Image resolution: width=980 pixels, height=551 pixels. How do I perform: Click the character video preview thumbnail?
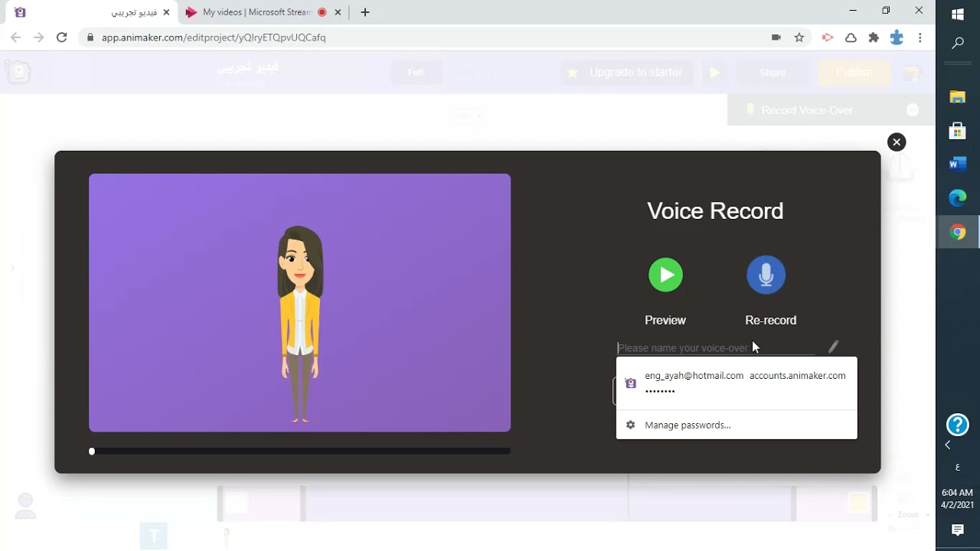click(299, 302)
